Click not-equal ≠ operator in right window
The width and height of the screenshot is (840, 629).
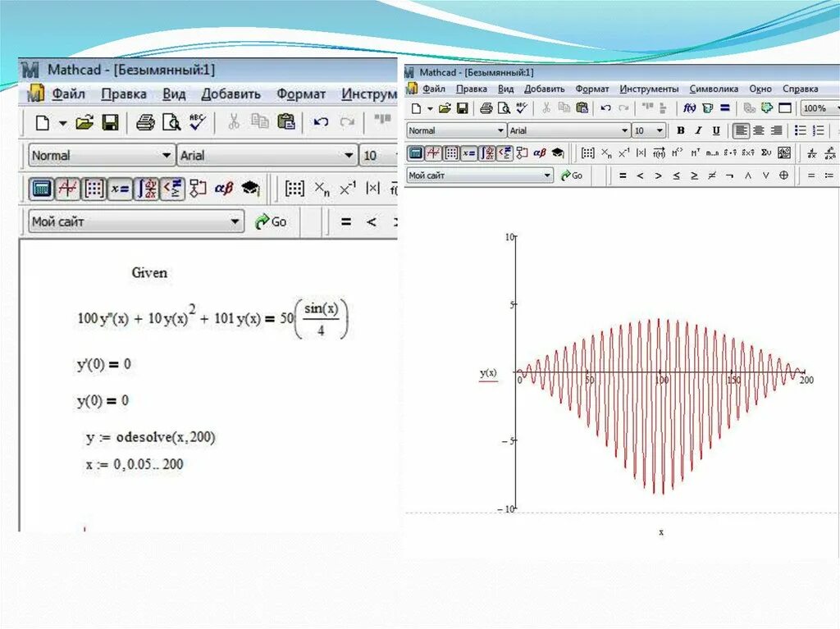point(712,175)
